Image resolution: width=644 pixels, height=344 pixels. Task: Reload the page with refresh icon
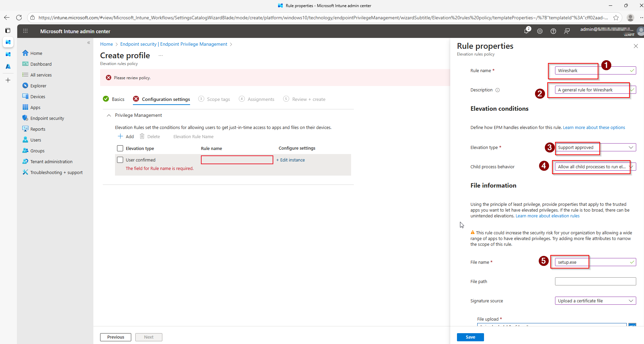[19, 18]
